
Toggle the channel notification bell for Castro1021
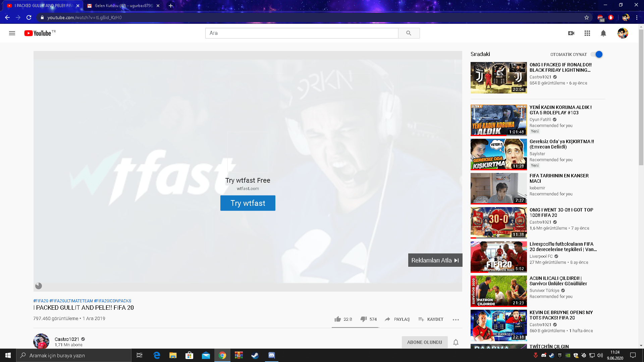pyautogui.click(x=456, y=342)
